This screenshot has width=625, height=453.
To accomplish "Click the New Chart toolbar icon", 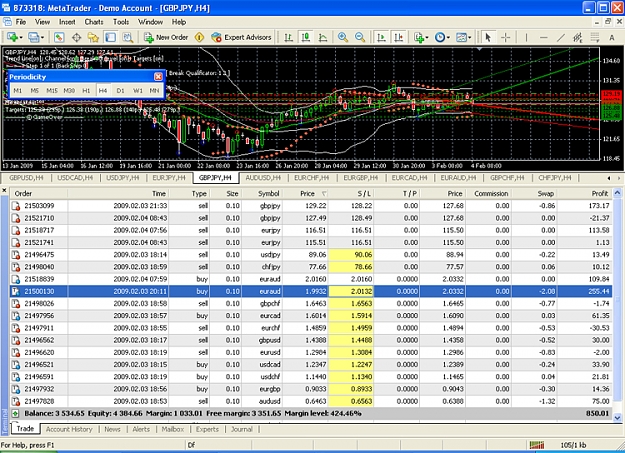I will click(x=11, y=37).
